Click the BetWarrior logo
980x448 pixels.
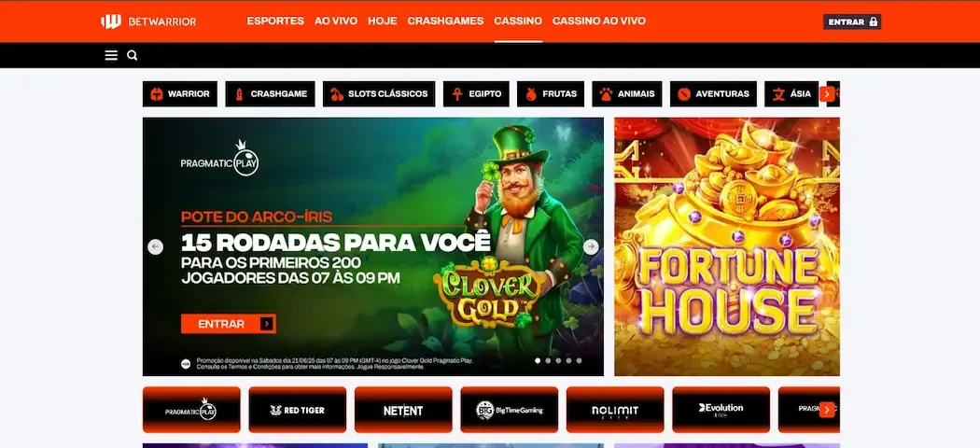click(148, 21)
